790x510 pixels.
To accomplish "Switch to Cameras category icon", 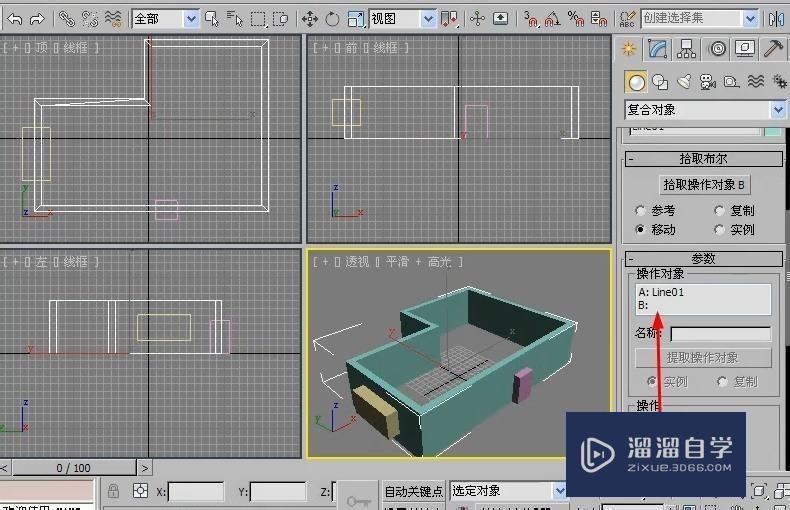I will click(707, 82).
